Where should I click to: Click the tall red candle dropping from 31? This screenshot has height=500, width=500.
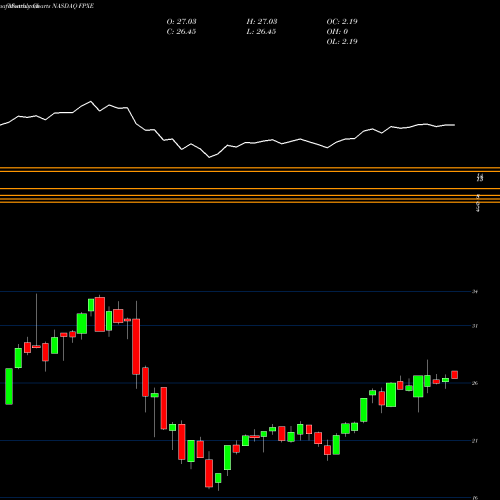(x=136, y=347)
